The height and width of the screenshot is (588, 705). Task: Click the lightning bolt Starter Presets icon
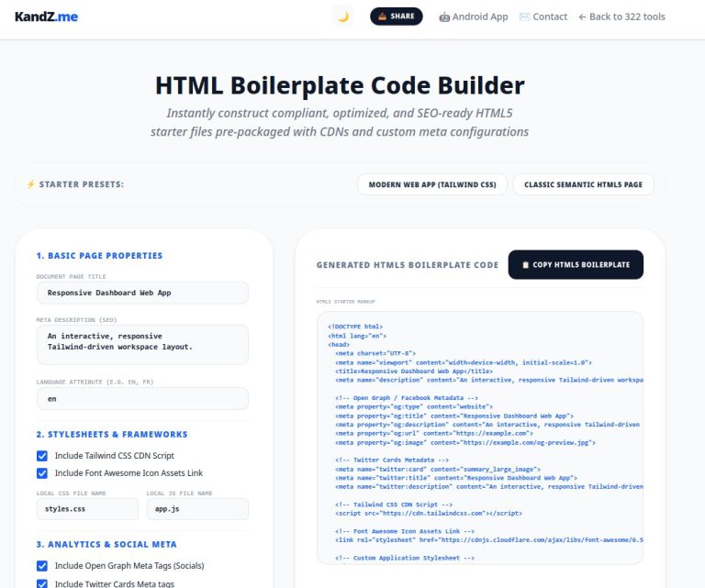pos(30,184)
